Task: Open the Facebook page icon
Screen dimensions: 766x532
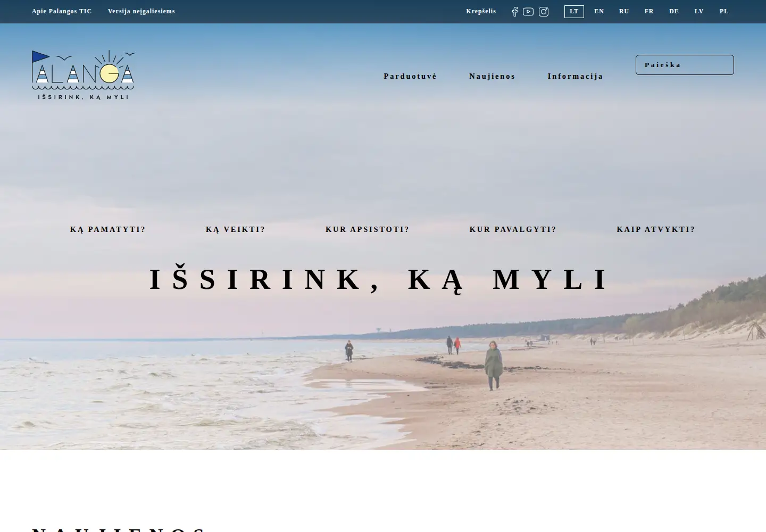Action: coord(515,12)
